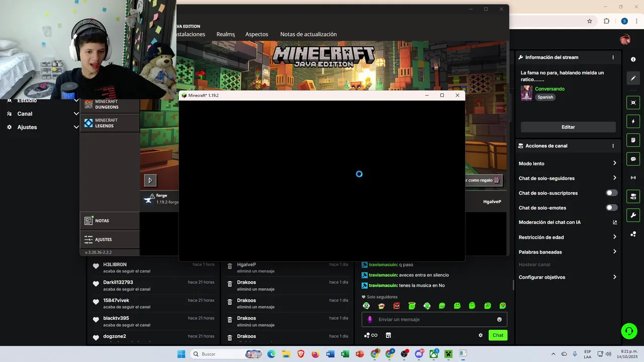Insert the green emote with halo

[412, 306]
